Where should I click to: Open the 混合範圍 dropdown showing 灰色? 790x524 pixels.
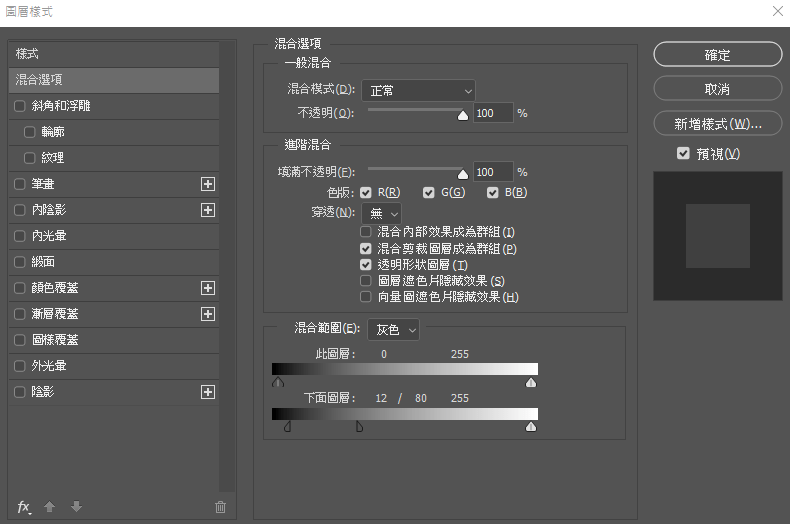pos(393,330)
